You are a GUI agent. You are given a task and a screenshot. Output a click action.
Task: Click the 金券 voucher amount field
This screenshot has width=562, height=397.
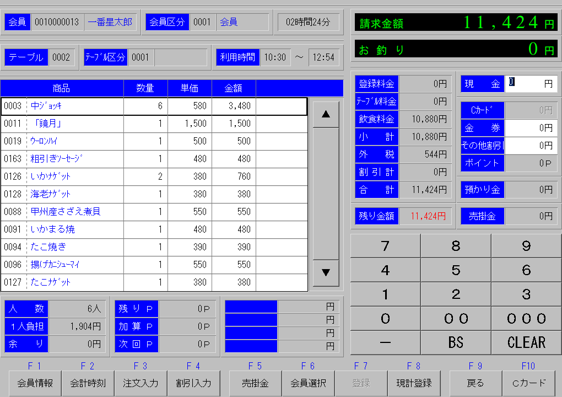click(x=530, y=128)
